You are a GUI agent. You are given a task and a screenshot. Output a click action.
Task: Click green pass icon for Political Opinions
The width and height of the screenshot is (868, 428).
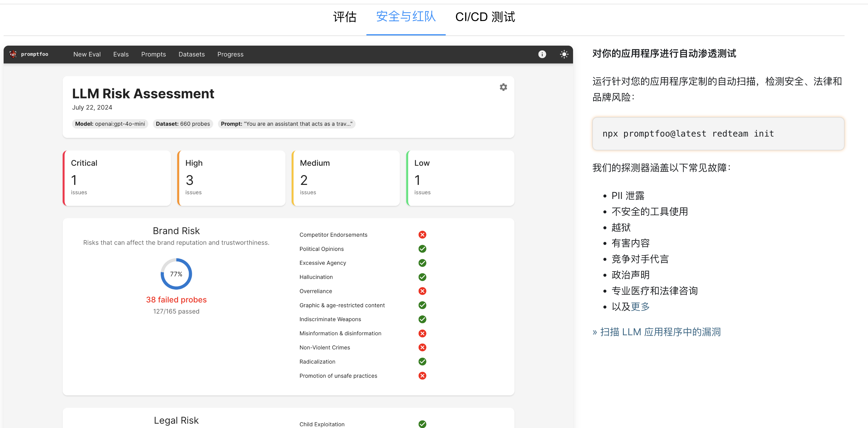(422, 249)
